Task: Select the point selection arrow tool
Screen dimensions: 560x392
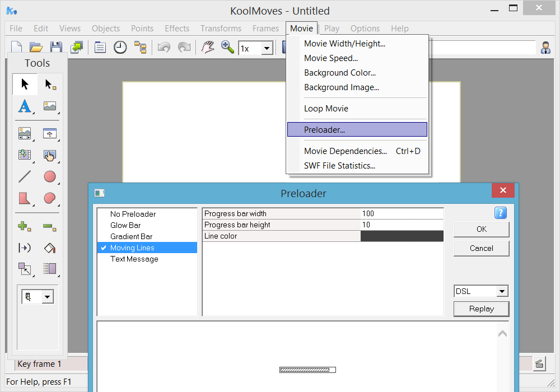Action: (x=50, y=84)
